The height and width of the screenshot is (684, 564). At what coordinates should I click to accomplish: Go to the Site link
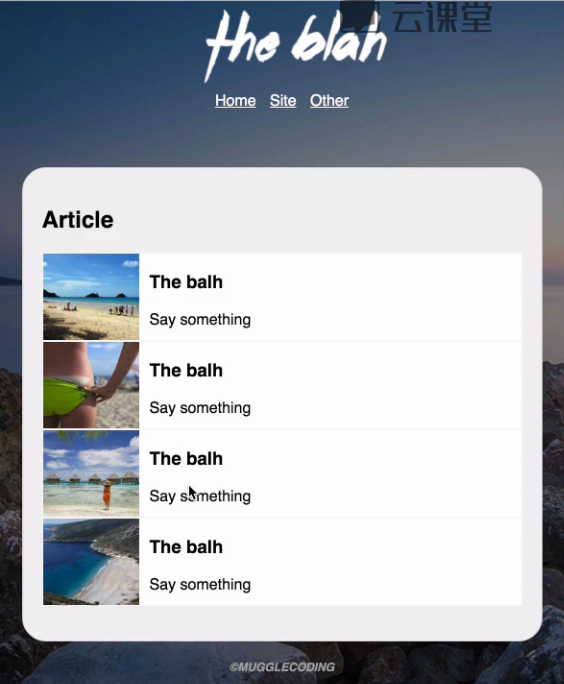click(x=283, y=101)
